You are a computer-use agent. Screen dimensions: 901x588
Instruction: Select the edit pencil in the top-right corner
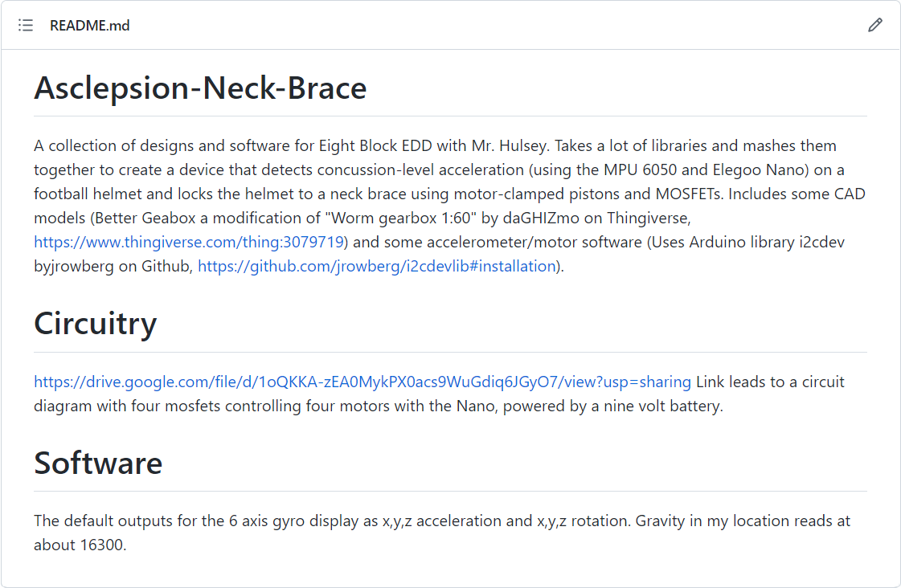[875, 25]
